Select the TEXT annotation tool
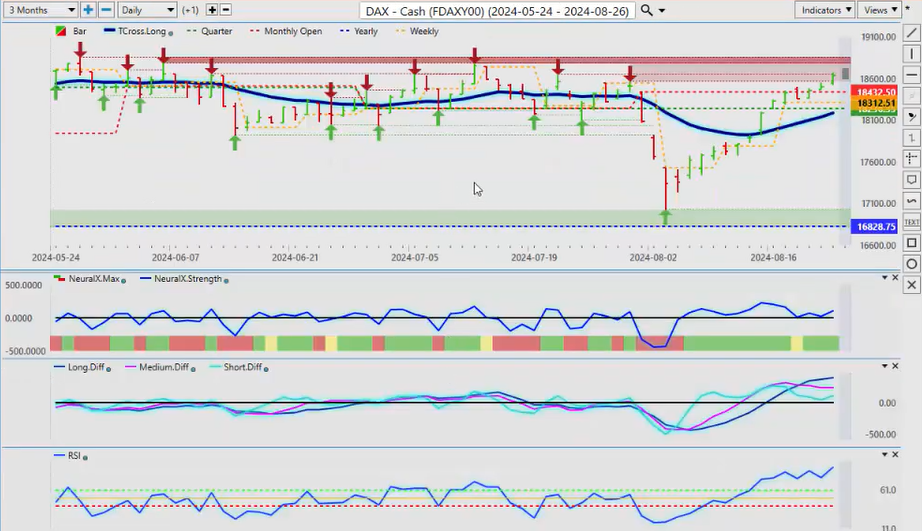Viewport: 922px width, 531px height. [911, 221]
